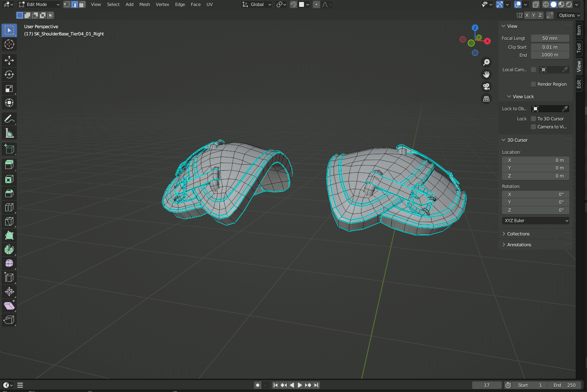Open the Edit Mode dropdown
The image size is (587, 392).
point(38,4)
